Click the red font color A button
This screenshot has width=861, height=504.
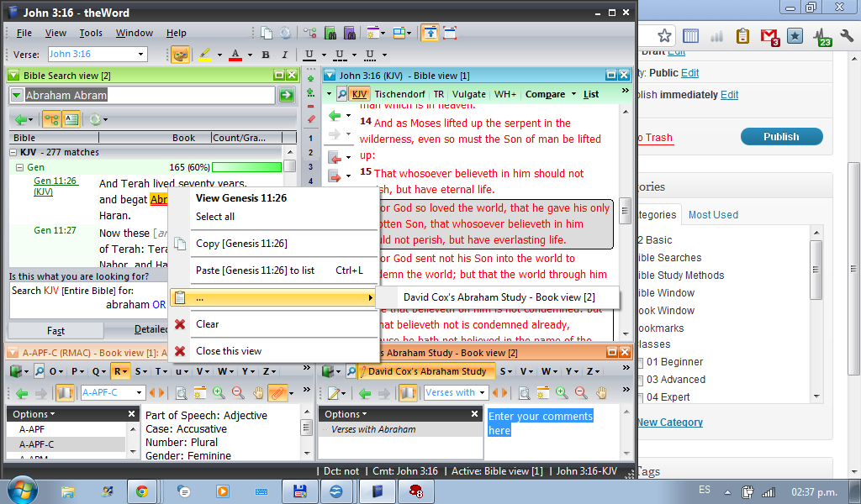coord(235,55)
